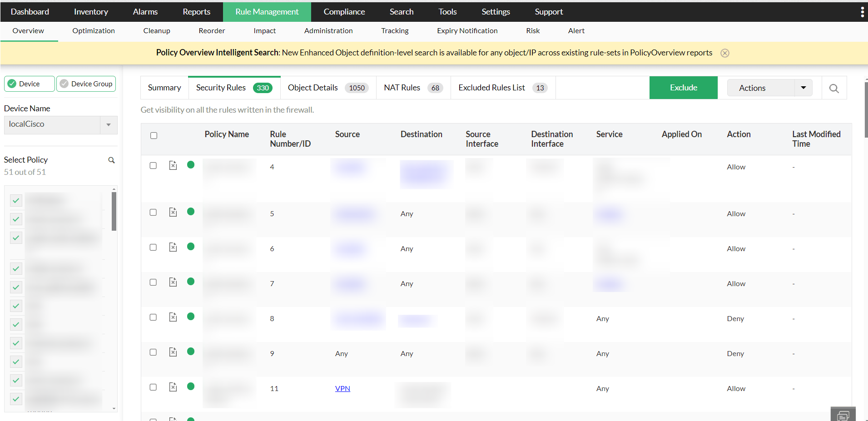Open the Alarms main tab

145,12
